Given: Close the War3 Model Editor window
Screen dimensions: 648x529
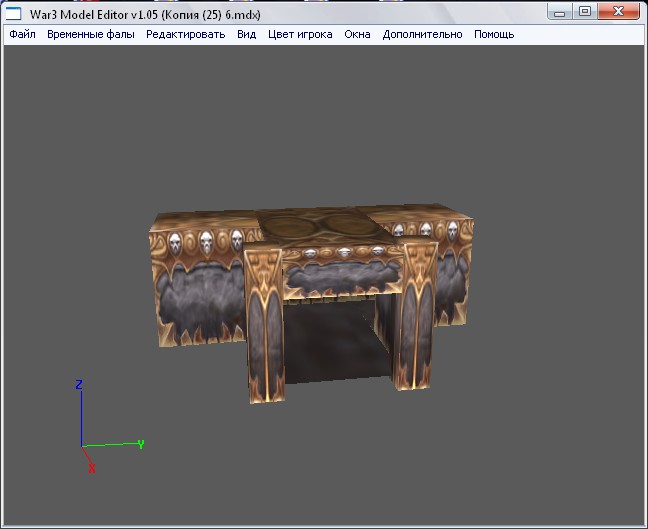Looking at the screenshot, I should click(618, 12).
